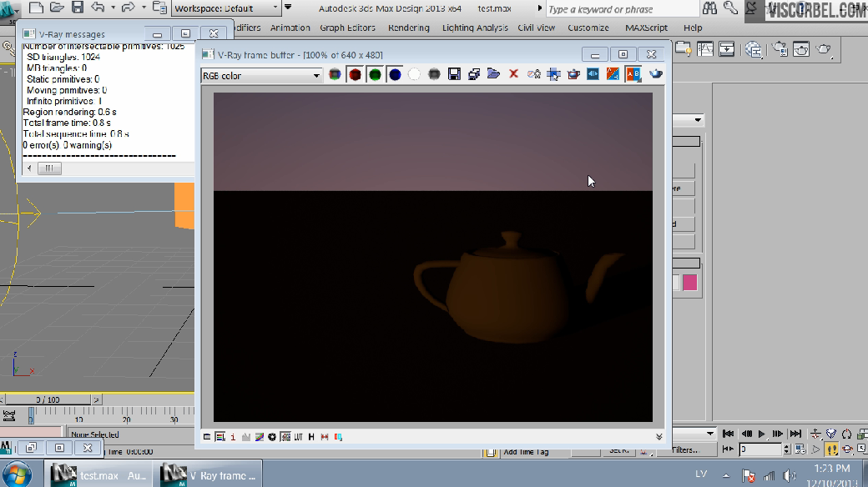868x487 pixels.
Task: Duplicate to Max frame buffer icon
Action: pyautogui.click(x=474, y=74)
